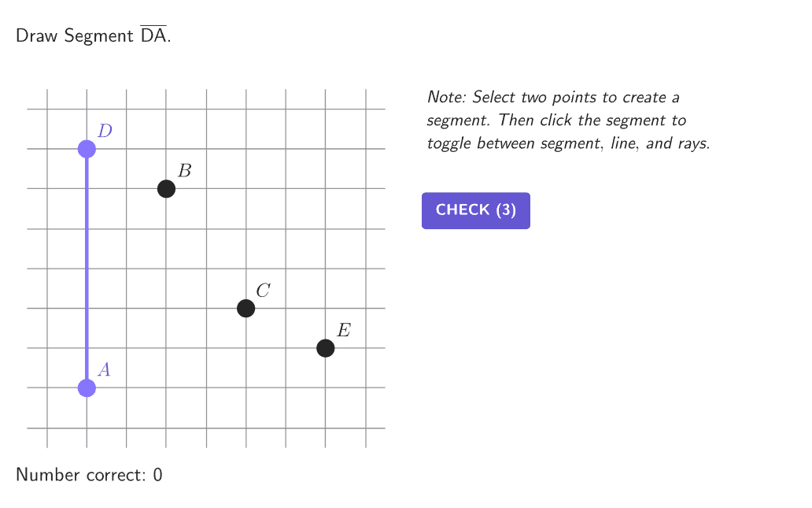The height and width of the screenshot is (508, 812).
Task: Click the letter label B
Action: click(x=184, y=170)
